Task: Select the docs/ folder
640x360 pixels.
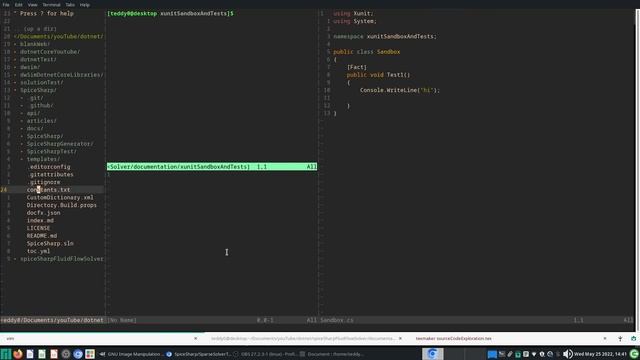Action: point(35,129)
